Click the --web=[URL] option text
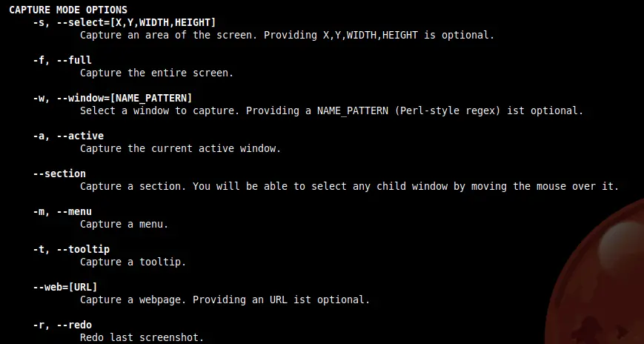 coord(65,287)
